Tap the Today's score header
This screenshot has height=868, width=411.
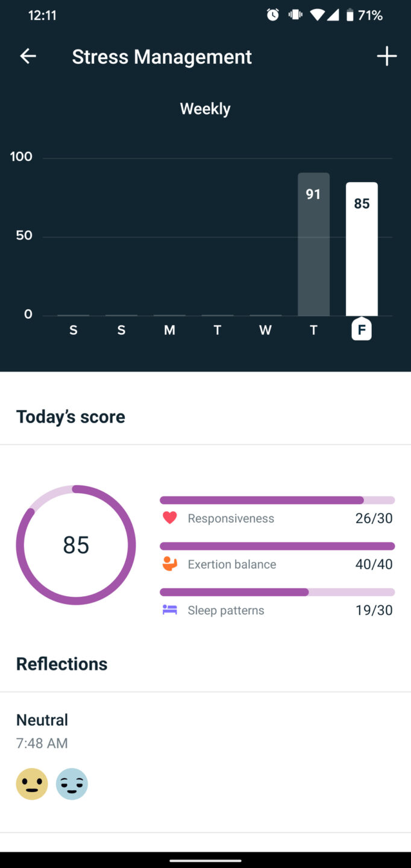[x=71, y=417]
